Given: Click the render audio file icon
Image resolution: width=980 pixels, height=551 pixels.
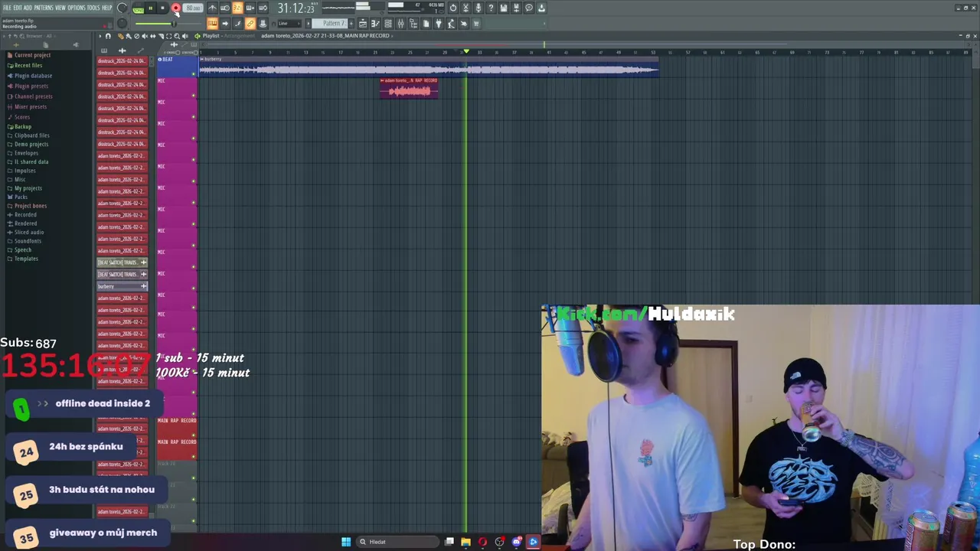Looking at the screenshot, I should pyautogui.click(x=515, y=8).
